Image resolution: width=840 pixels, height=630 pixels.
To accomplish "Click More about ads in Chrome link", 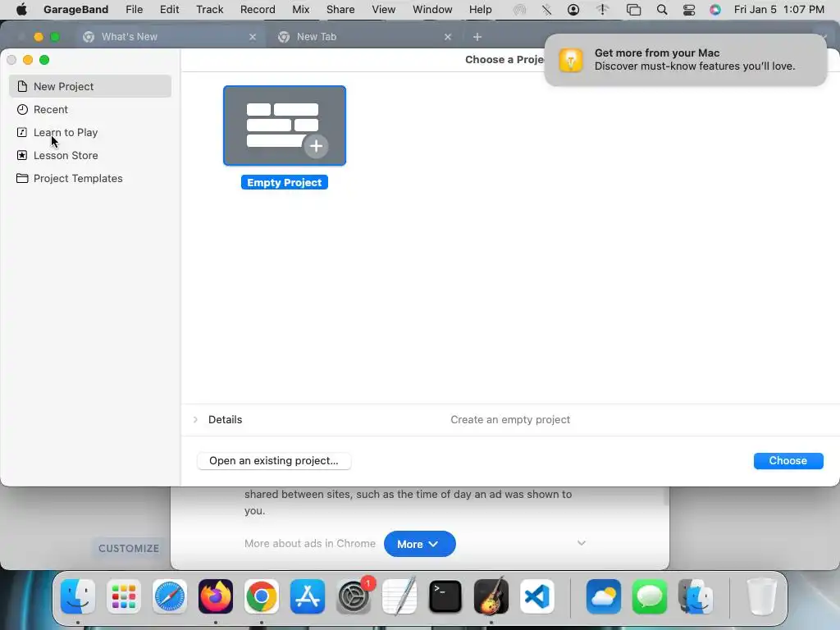I will pyautogui.click(x=309, y=543).
